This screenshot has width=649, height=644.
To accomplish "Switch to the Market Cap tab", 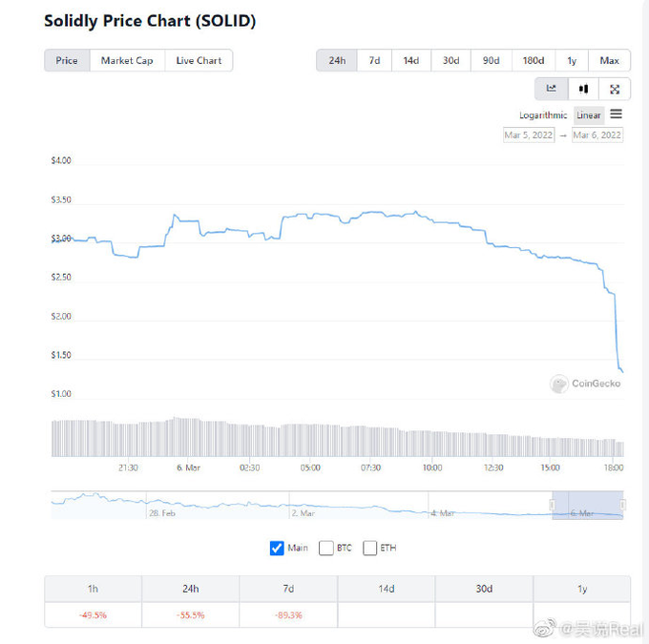I will (x=127, y=60).
